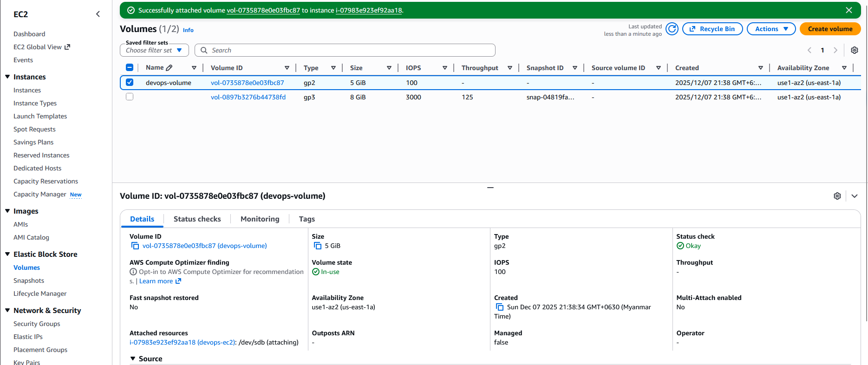
Task: Sort by Name column arrow
Action: [194, 68]
